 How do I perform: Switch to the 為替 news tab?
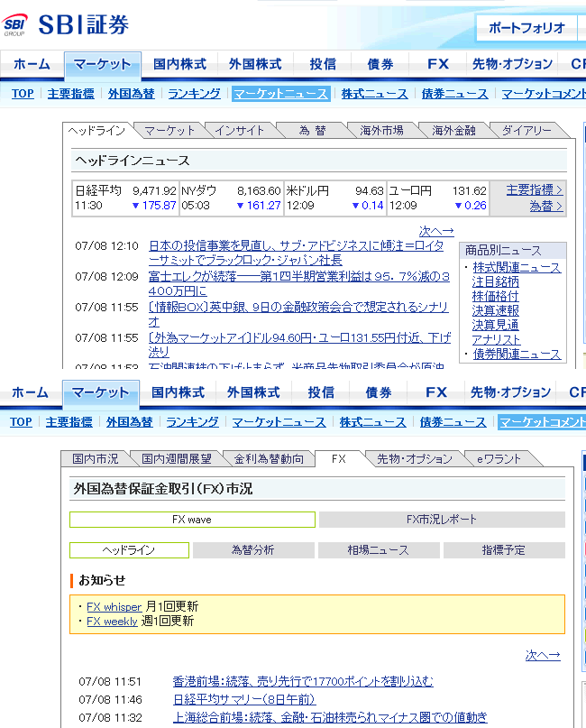coord(312,131)
